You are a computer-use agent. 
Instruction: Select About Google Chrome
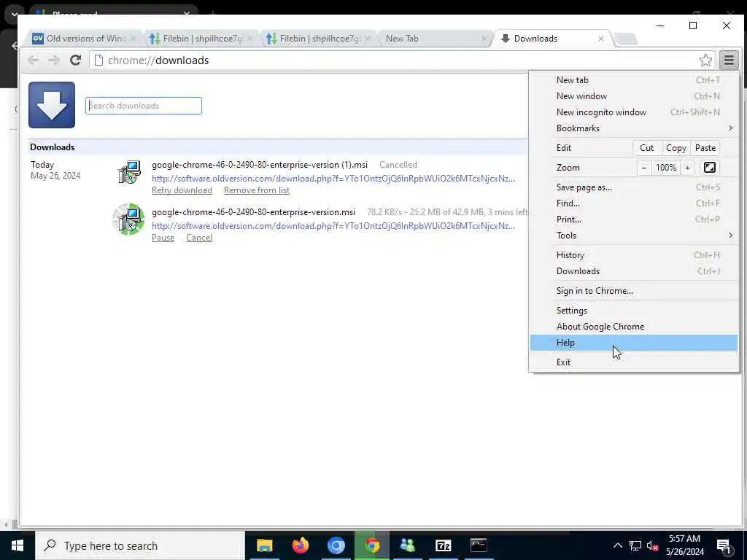pyautogui.click(x=634, y=327)
